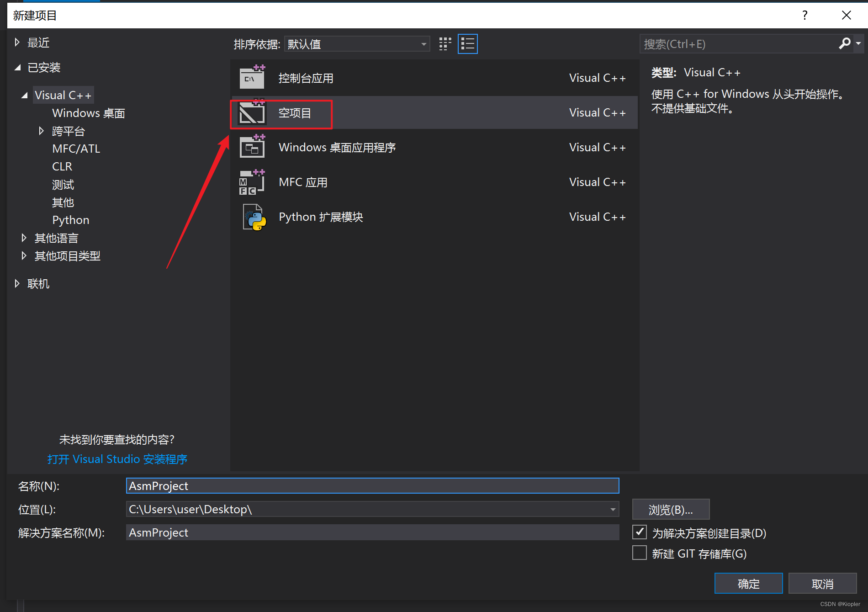Open the 排序依据 默认值 dropdown
Image resolution: width=868 pixels, height=612 pixels.
pyautogui.click(x=357, y=44)
